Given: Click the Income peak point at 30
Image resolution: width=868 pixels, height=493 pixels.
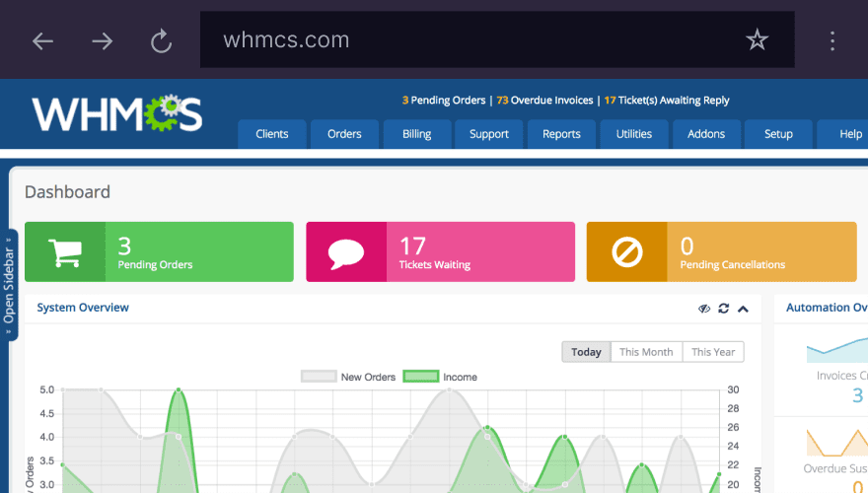Looking at the screenshot, I should point(179,390).
